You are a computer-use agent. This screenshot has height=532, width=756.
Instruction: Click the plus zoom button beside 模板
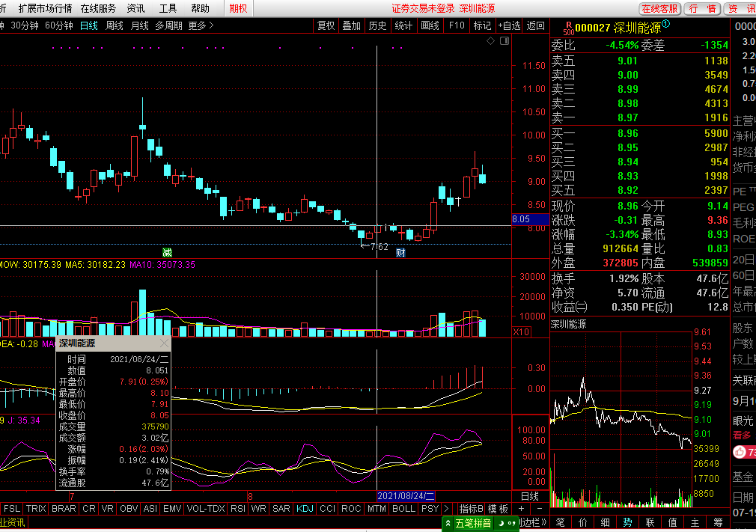(x=521, y=508)
